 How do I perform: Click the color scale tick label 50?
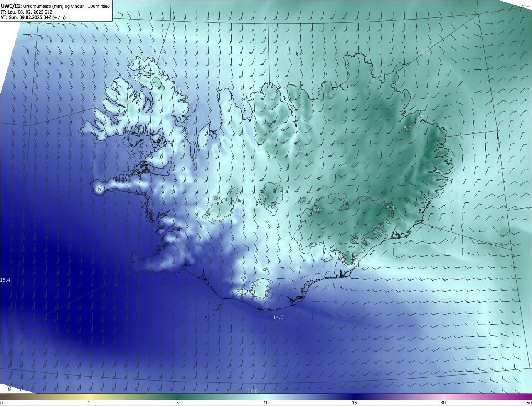(x=529, y=403)
